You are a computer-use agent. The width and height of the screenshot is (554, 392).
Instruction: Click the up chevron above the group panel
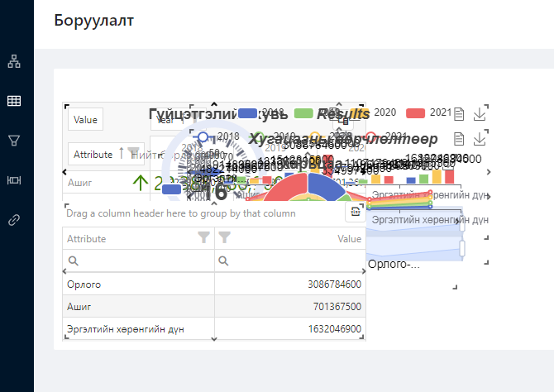point(214,203)
